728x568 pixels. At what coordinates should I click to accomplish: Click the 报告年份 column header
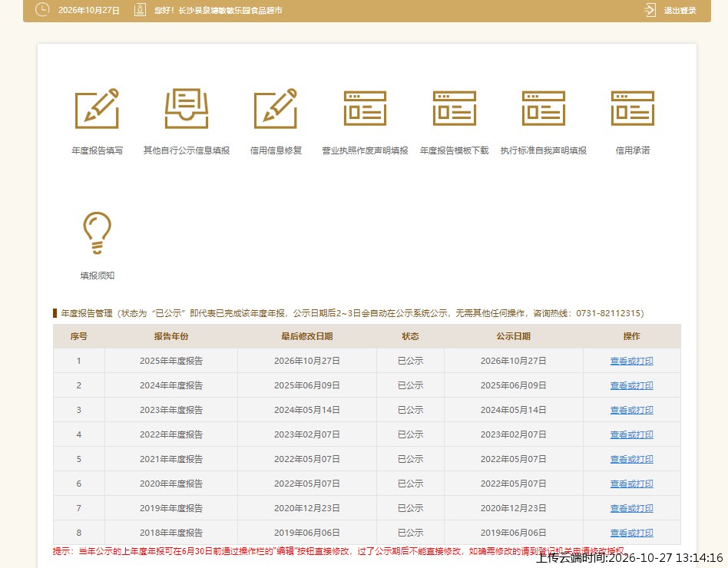pos(170,336)
